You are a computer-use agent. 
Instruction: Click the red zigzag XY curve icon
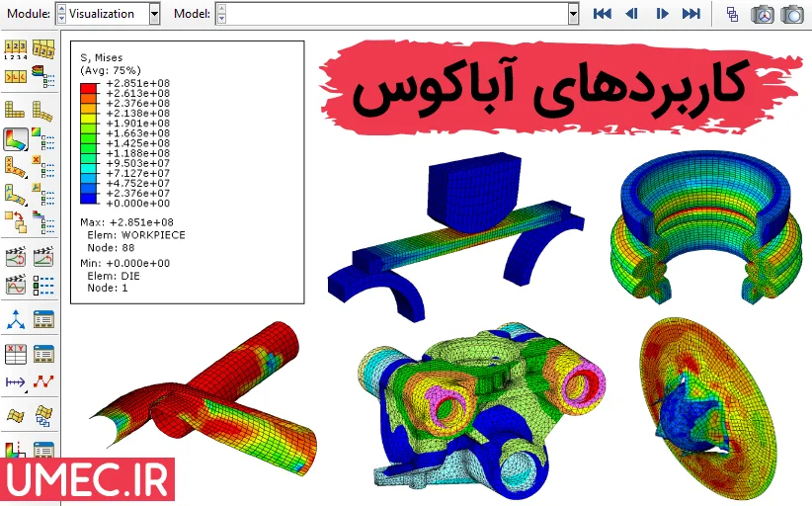pyautogui.click(x=43, y=382)
